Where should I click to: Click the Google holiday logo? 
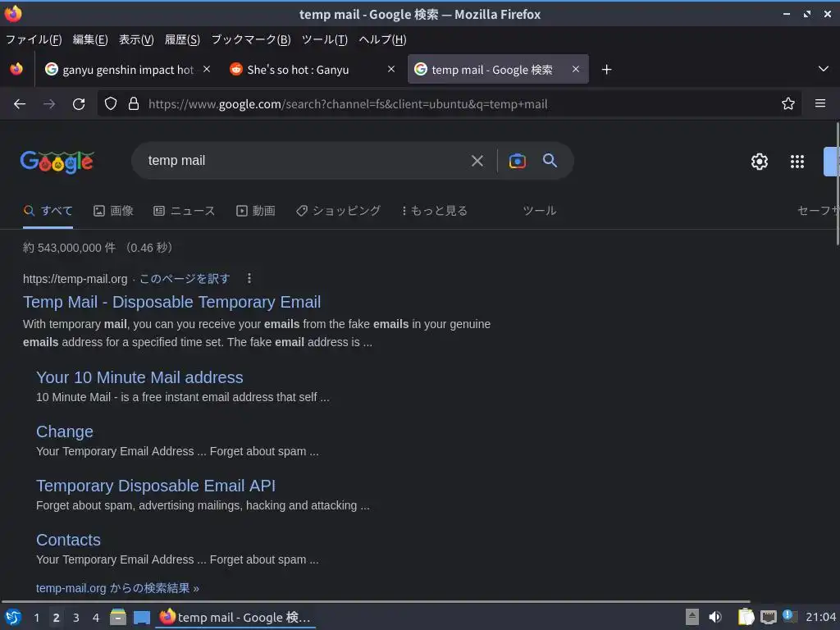57,162
